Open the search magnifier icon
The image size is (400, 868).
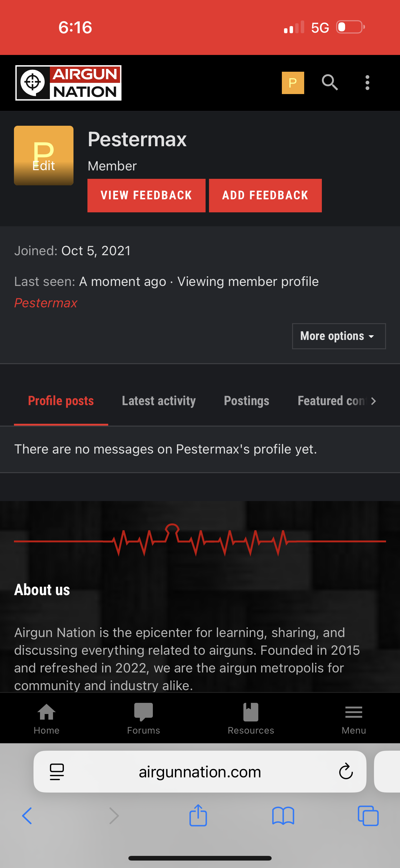(x=330, y=83)
